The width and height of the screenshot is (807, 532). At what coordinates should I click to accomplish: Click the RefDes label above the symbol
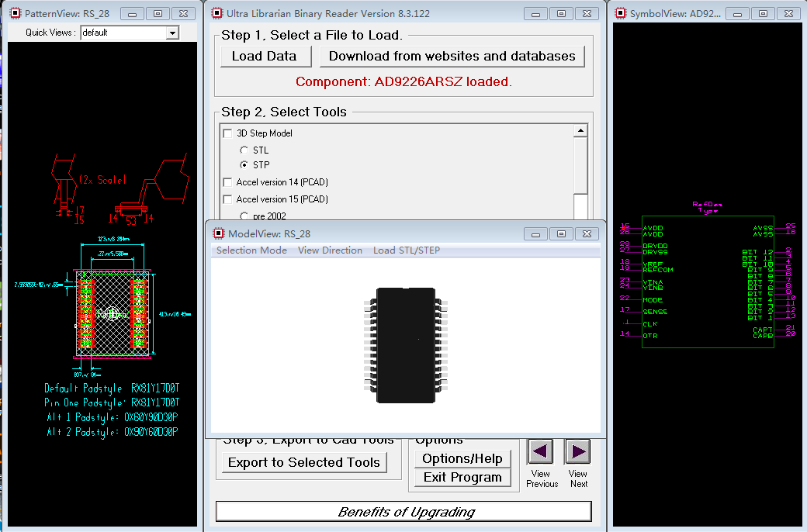click(707, 204)
